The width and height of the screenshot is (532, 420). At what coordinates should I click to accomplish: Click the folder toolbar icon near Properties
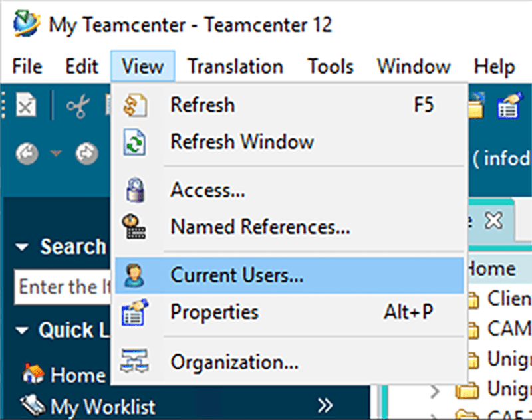coord(476,106)
